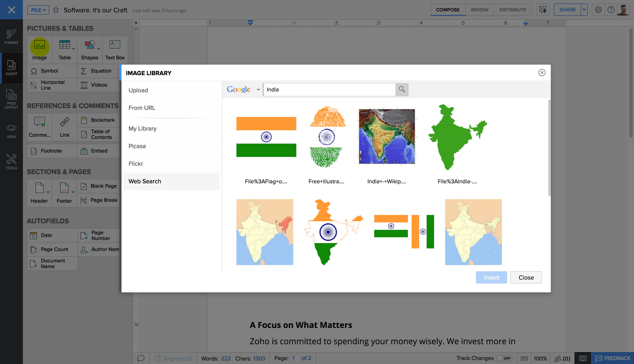Open chat comment icon in status bar
Screen dimensions: 634x364
[141, 358]
